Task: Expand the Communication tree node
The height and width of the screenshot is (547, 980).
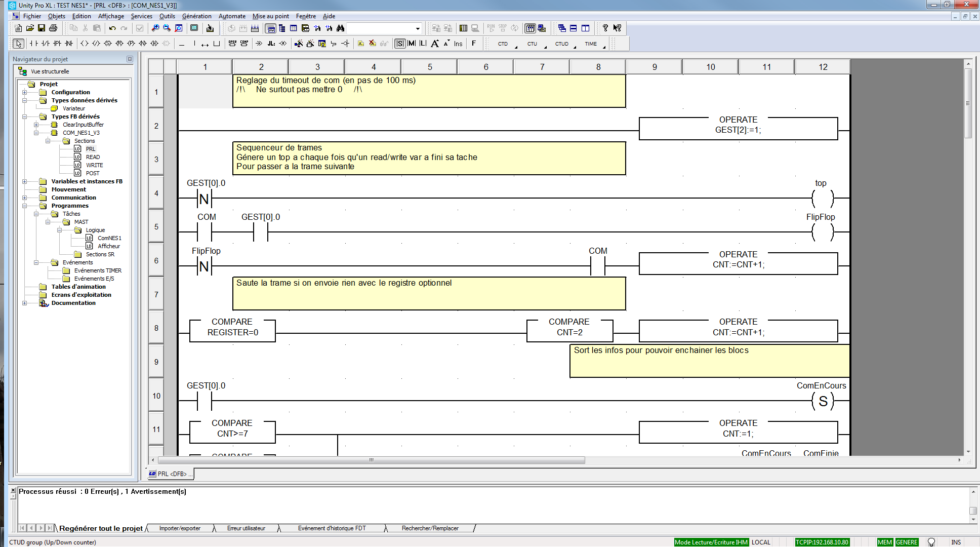Action: click(x=24, y=198)
